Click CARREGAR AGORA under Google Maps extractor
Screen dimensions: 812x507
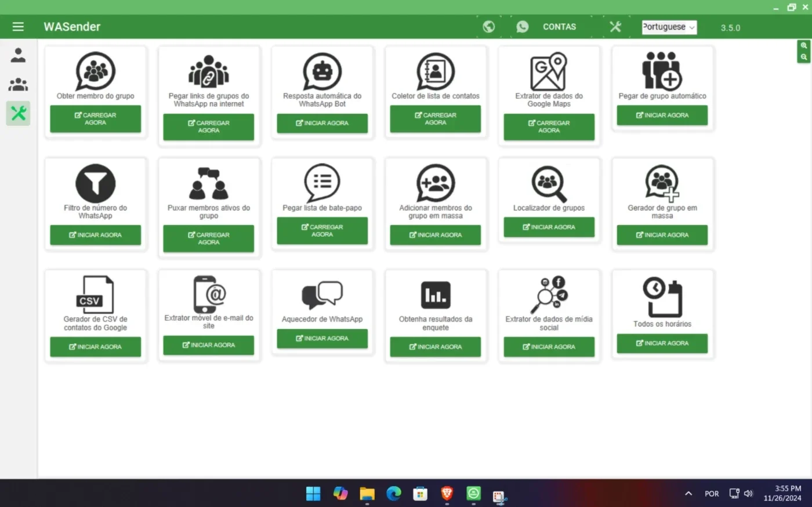point(549,126)
